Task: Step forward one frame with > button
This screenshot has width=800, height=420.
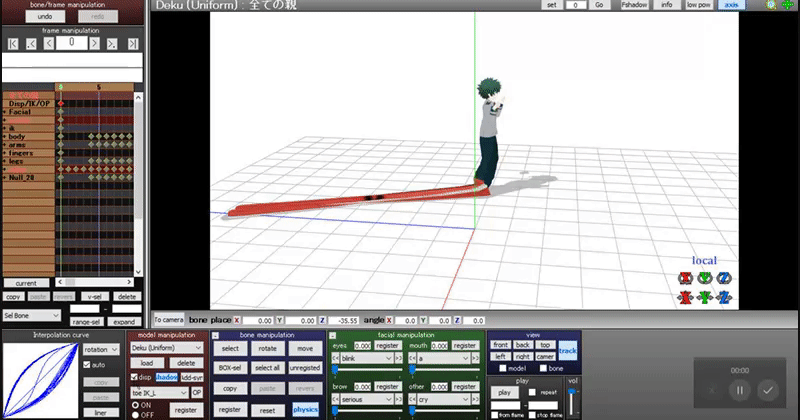Action: [x=94, y=44]
